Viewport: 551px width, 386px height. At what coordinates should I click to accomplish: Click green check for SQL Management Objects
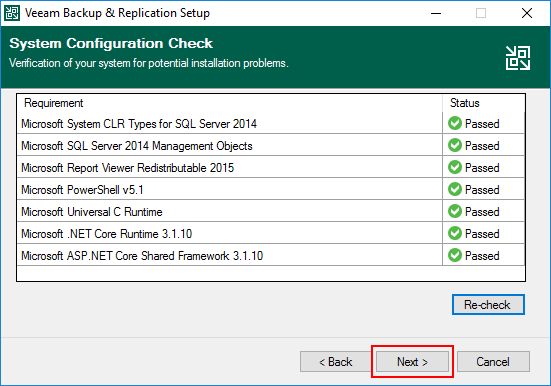click(455, 145)
